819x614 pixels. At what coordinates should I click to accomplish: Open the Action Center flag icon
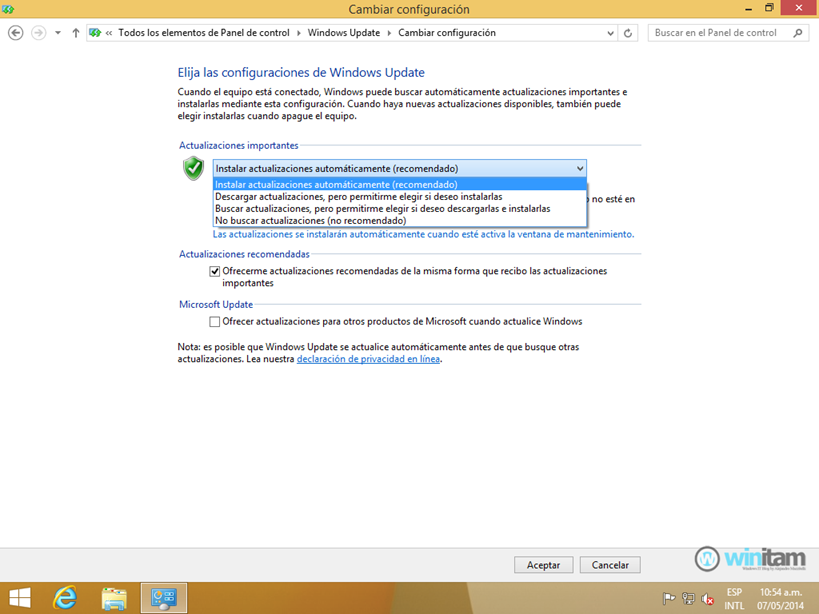(x=671, y=598)
